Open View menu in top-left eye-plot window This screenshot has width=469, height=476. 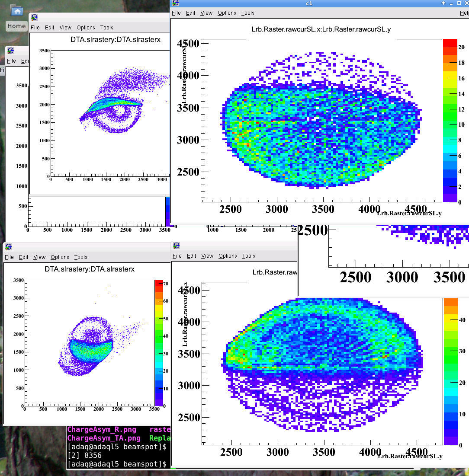(65, 27)
